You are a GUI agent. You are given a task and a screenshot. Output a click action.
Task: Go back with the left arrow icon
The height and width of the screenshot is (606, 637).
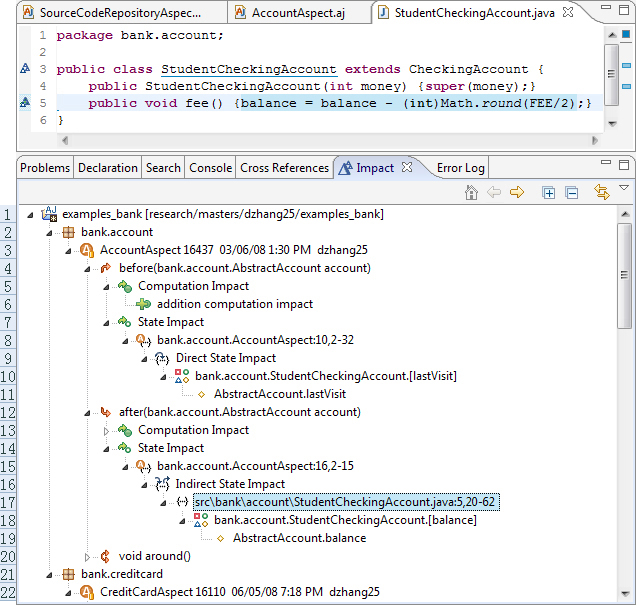[x=494, y=192]
